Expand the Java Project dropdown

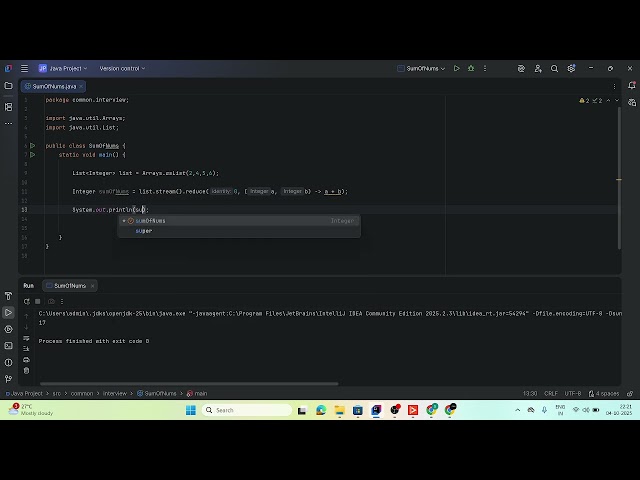63,69
